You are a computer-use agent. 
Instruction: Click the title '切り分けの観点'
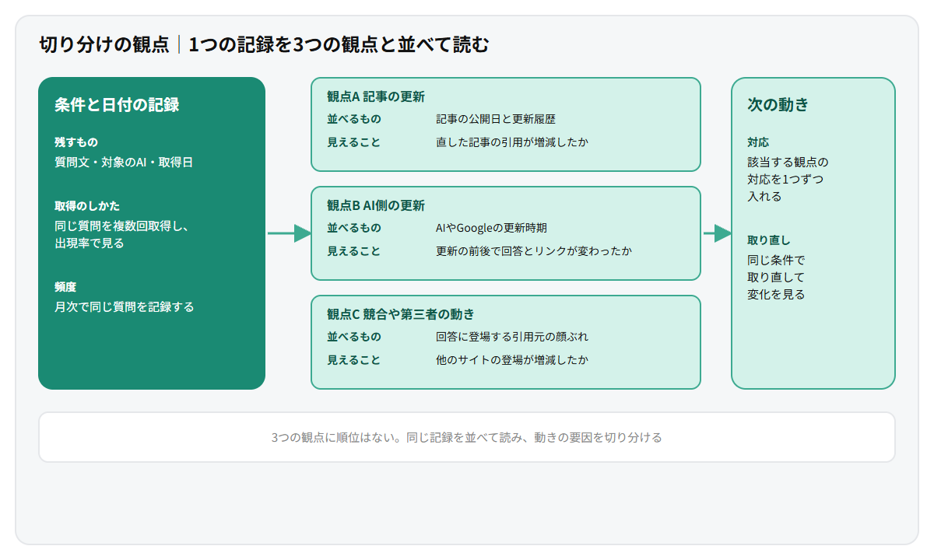coord(104,44)
